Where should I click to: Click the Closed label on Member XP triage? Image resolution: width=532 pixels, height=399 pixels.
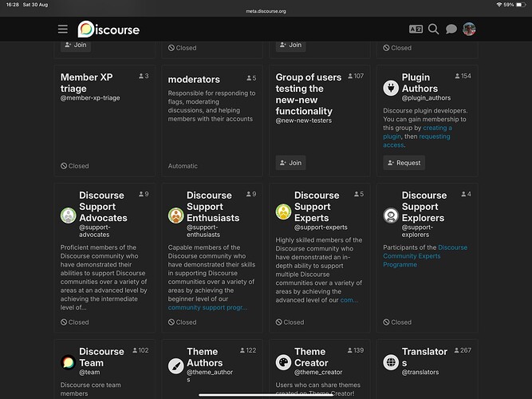click(75, 166)
